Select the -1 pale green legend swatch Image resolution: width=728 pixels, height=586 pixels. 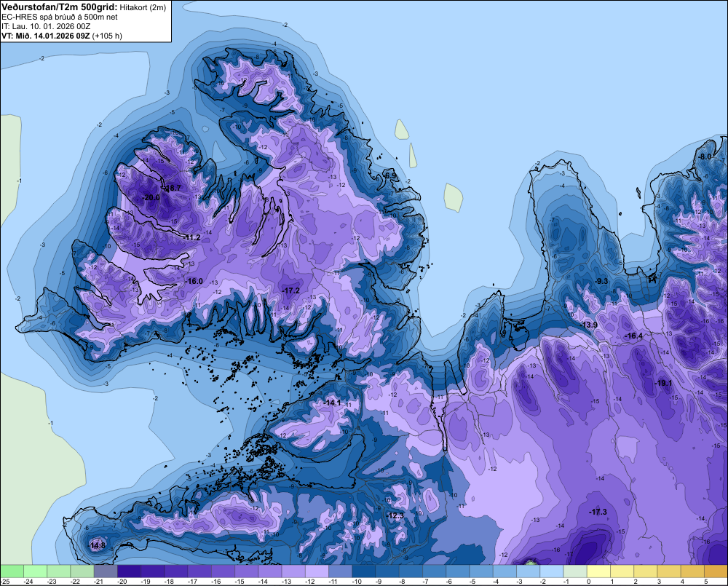coord(575,571)
